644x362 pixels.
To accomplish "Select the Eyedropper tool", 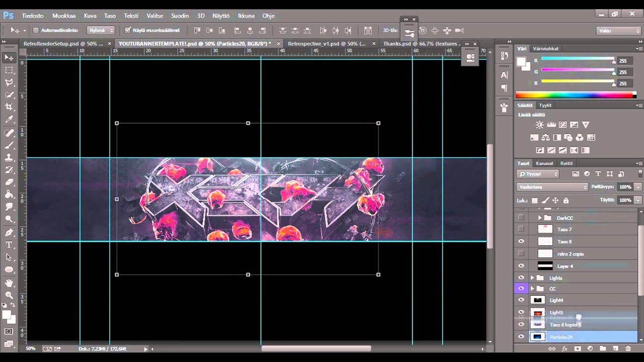I will tap(9, 120).
